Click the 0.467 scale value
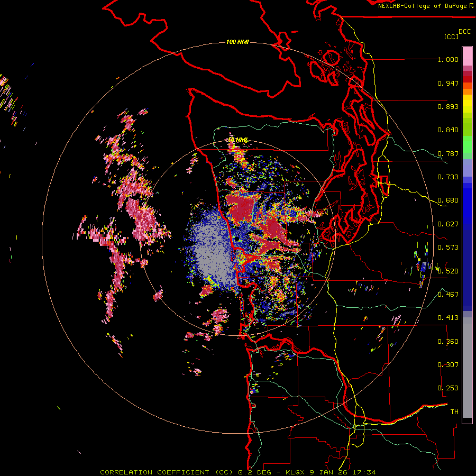 coord(448,295)
